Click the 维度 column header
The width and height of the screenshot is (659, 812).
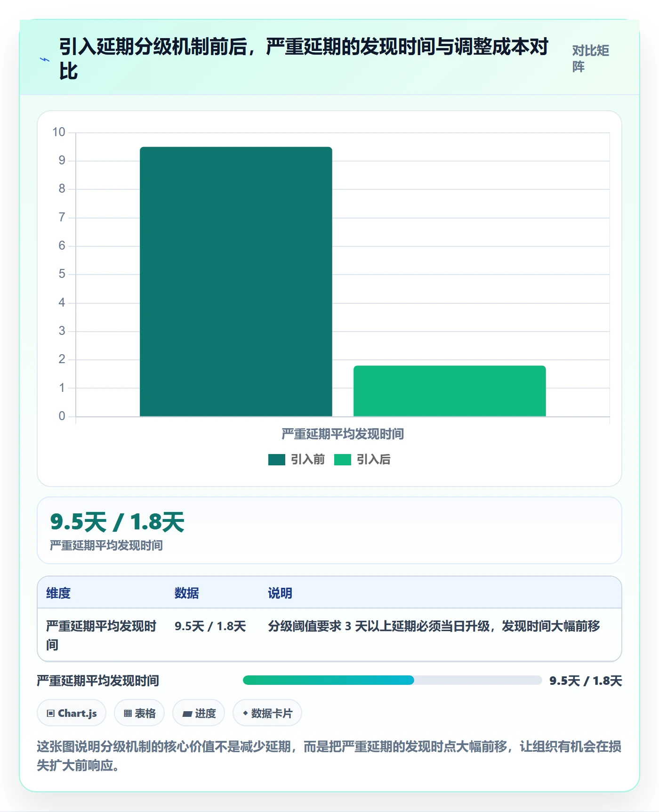[x=58, y=593]
